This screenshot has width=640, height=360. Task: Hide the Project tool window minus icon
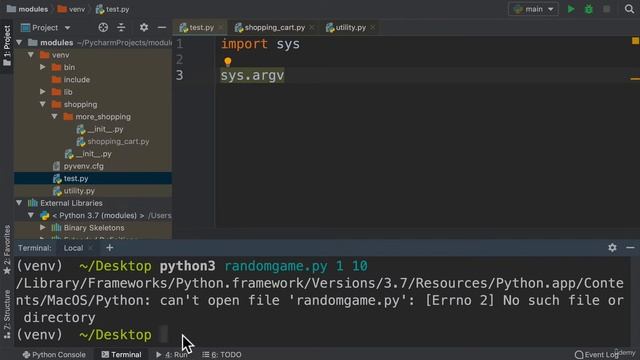[x=162, y=27]
